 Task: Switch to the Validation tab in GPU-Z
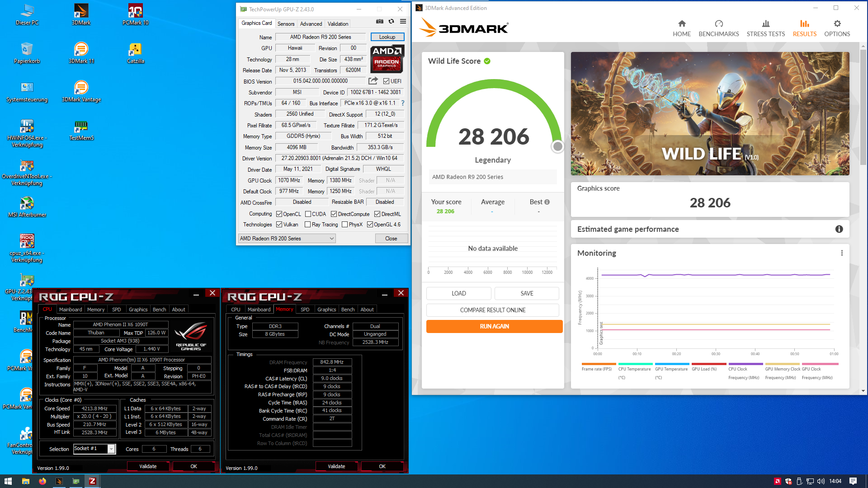click(x=338, y=24)
